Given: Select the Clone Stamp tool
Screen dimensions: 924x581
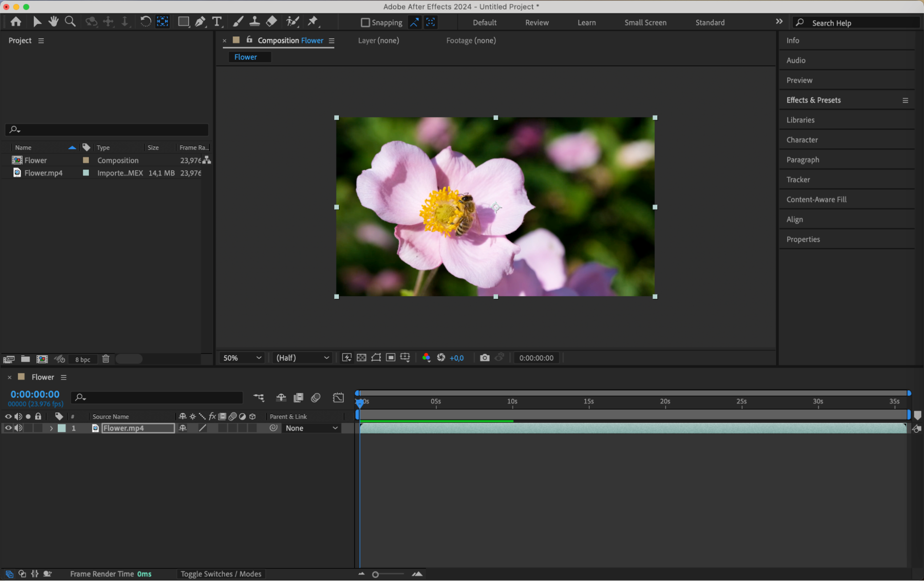Looking at the screenshot, I should (254, 21).
